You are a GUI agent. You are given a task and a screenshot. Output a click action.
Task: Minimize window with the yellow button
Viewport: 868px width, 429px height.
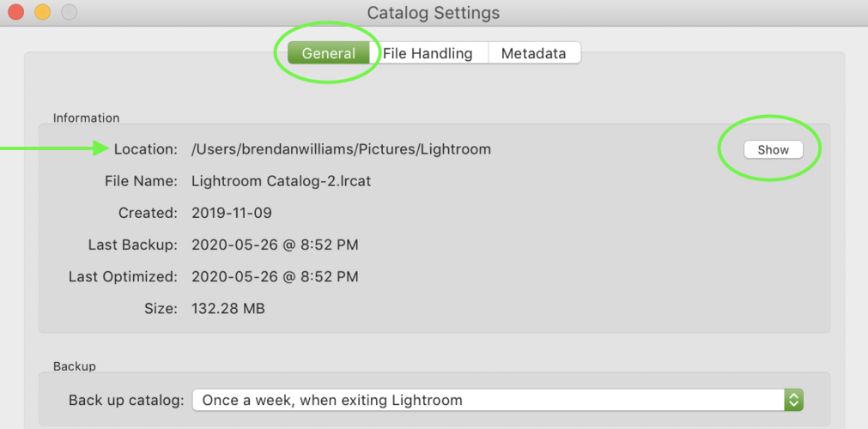click(42, 13)
